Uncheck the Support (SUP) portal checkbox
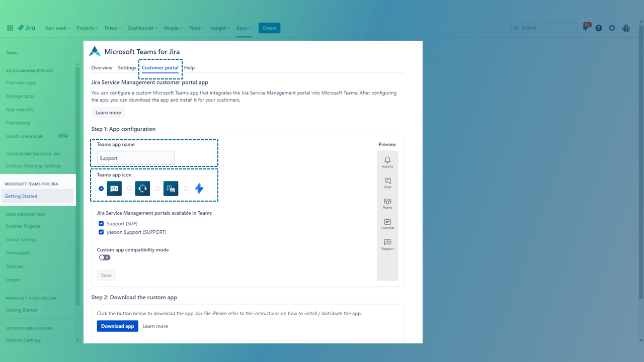The height and width of the screenshot is (362, 644). click(102, 224)
